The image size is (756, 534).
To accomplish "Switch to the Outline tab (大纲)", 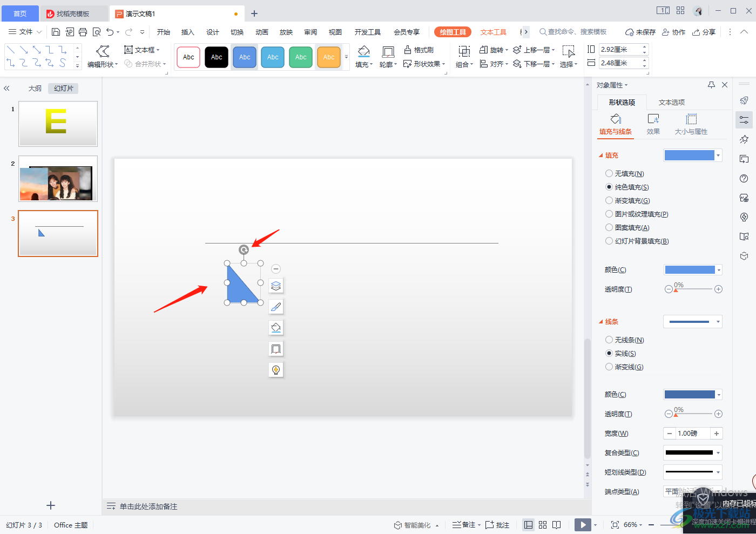I will tap(35, 88).
